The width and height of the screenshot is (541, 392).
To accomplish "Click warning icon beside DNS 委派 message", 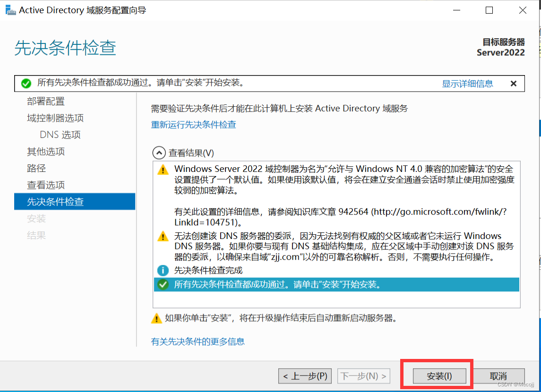I will 163,237.
